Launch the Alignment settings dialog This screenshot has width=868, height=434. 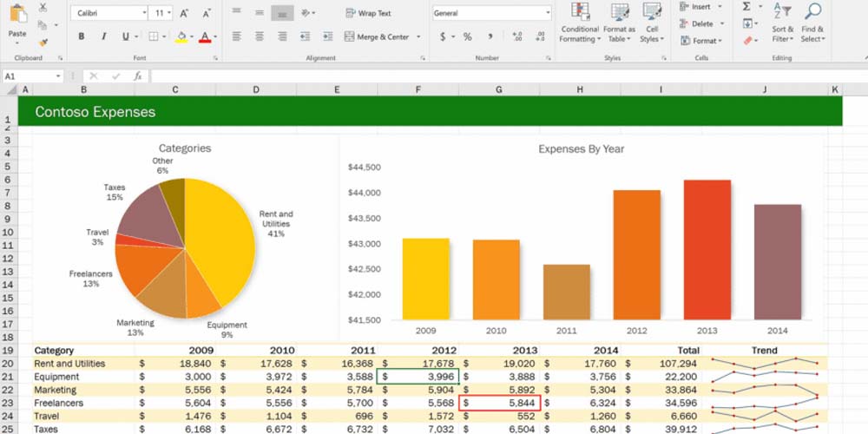click(423, 58)
